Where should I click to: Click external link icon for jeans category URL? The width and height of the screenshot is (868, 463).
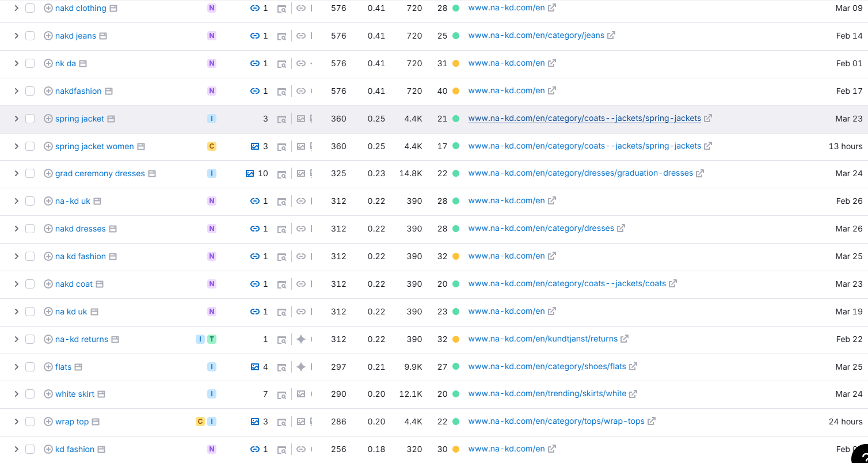click(x=611, y=35)
